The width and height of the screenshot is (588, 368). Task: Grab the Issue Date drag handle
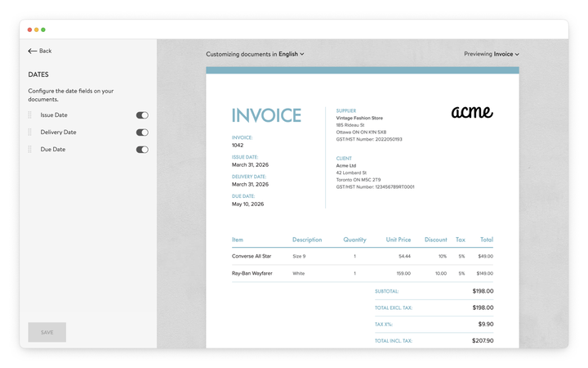(30, 115)
